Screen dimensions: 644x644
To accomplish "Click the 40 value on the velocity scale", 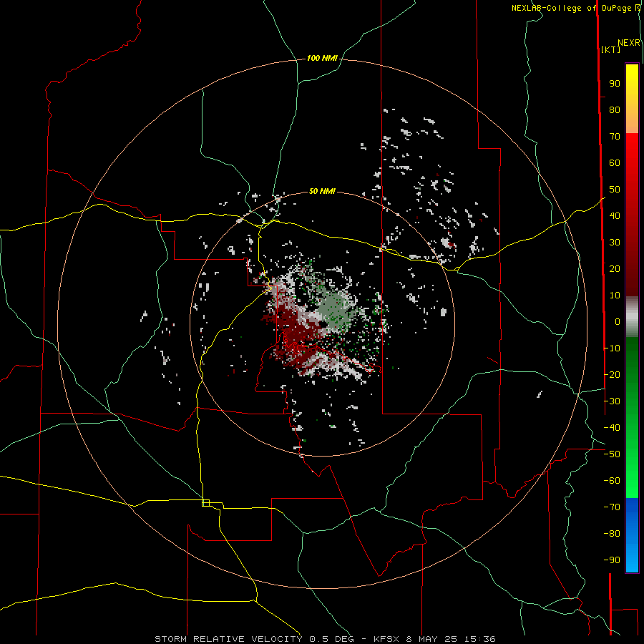I will click(615, 216).
